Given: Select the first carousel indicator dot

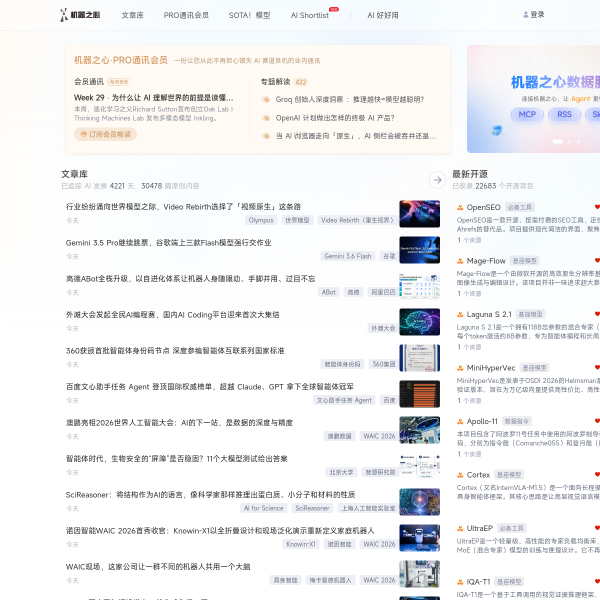Looking at the screenshot, I should [x=557, y=142].
